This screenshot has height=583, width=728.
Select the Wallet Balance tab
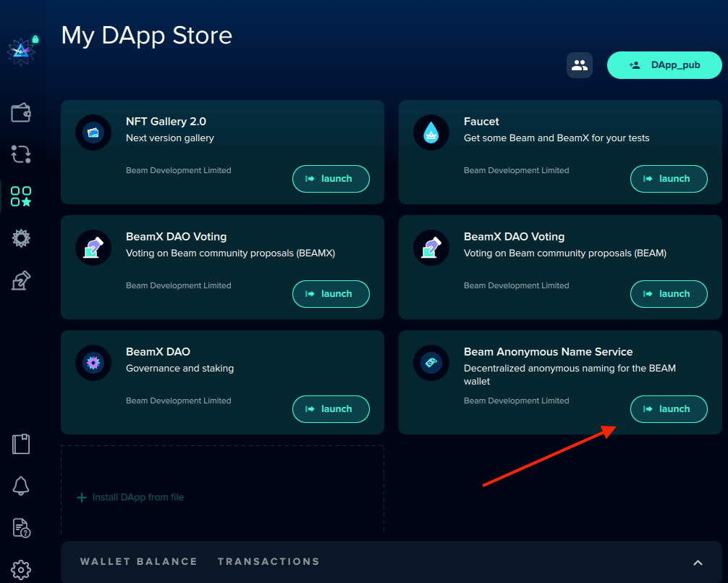coord(138,561)
